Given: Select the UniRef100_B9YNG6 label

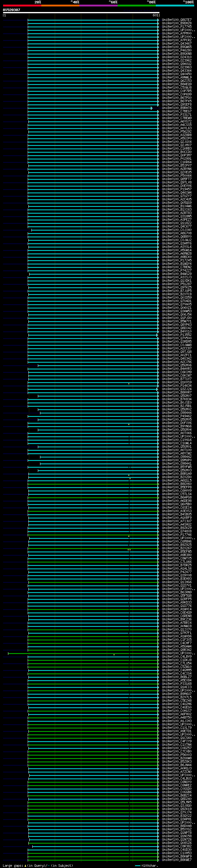Looking at the screenshot, I should [177, 426].
